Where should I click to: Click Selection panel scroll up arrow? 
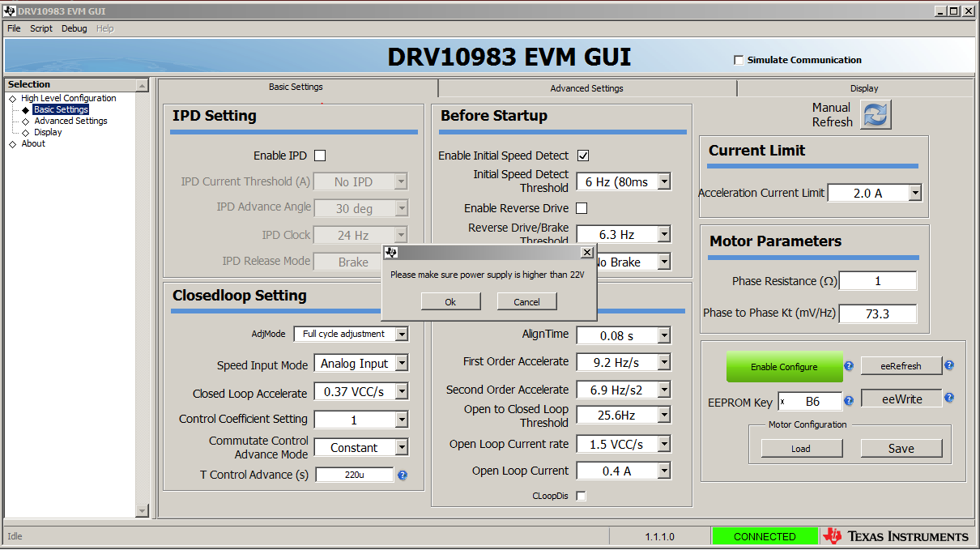[x=143, y=85]
